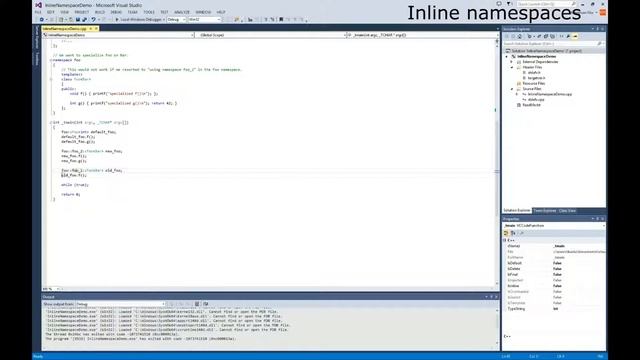Click the Visual Studio logo icon
This screenshot has height=360, width=640.
click(x=38, y=5)
